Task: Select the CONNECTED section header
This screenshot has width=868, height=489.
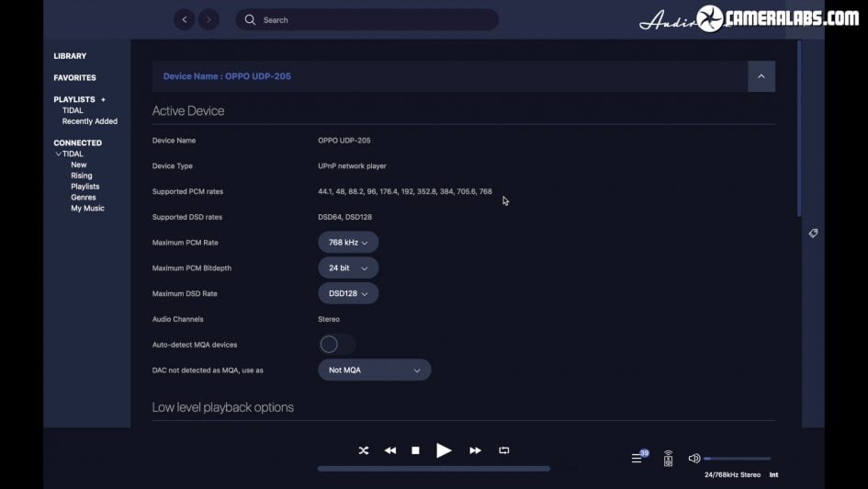Action: pyautogui.click(x=77, y=142)
